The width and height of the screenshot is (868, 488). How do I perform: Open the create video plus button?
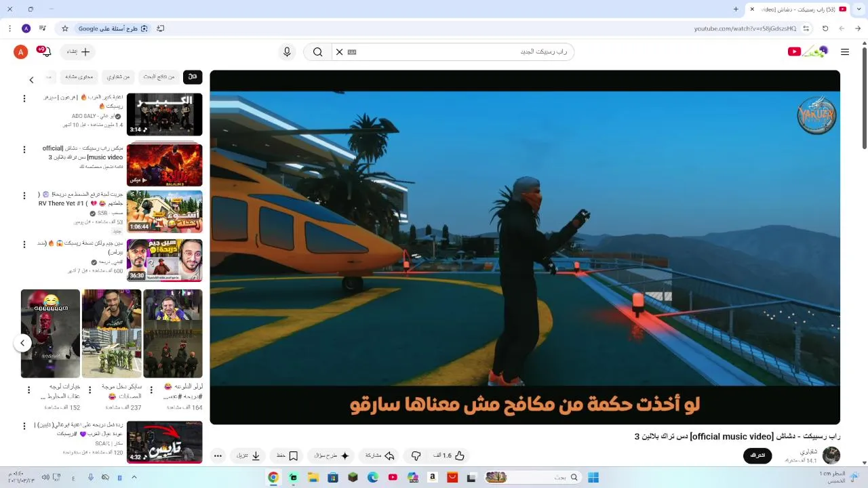78,52
